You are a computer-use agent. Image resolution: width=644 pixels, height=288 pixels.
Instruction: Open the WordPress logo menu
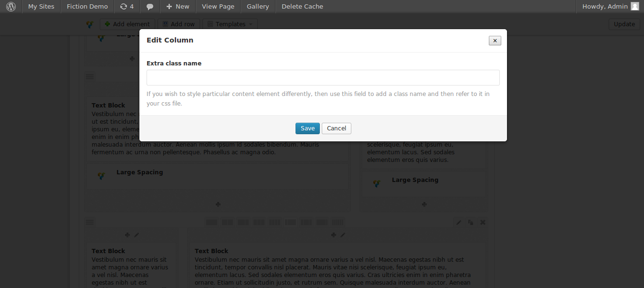coord(11,6)
